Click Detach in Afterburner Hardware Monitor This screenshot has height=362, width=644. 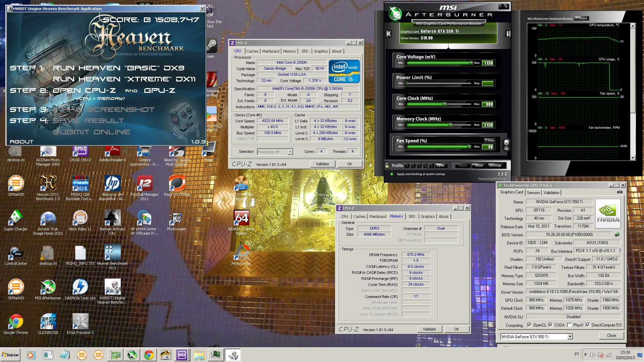[581, 18]
